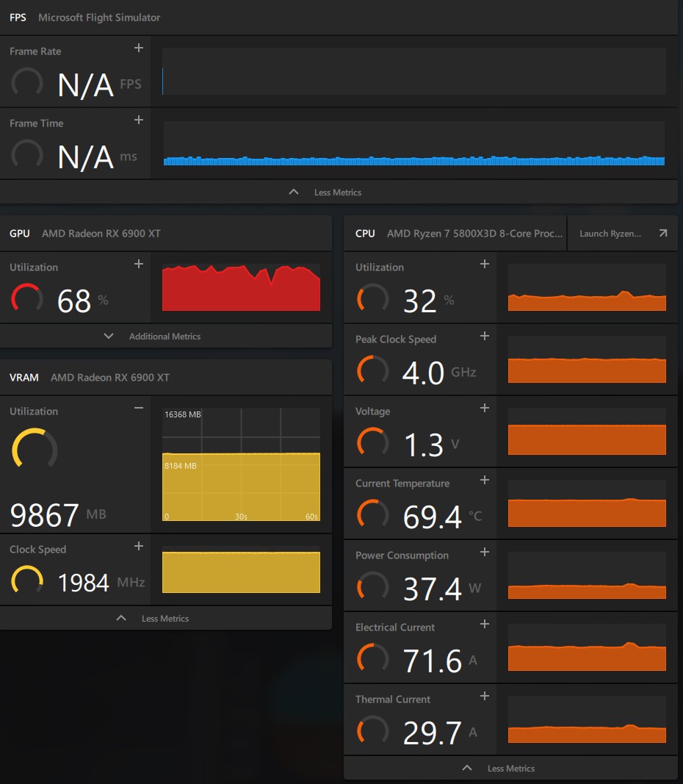Add GPU Utilization metric via plus icon
This screenshot has height=784, width=683.
pyautogui.click(x=138, y=264)
